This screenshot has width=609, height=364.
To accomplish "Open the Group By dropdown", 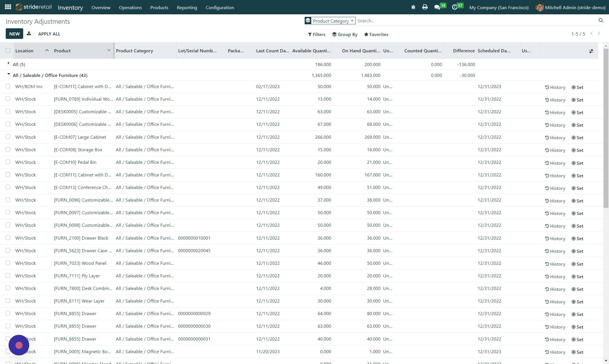I will 345,34.
